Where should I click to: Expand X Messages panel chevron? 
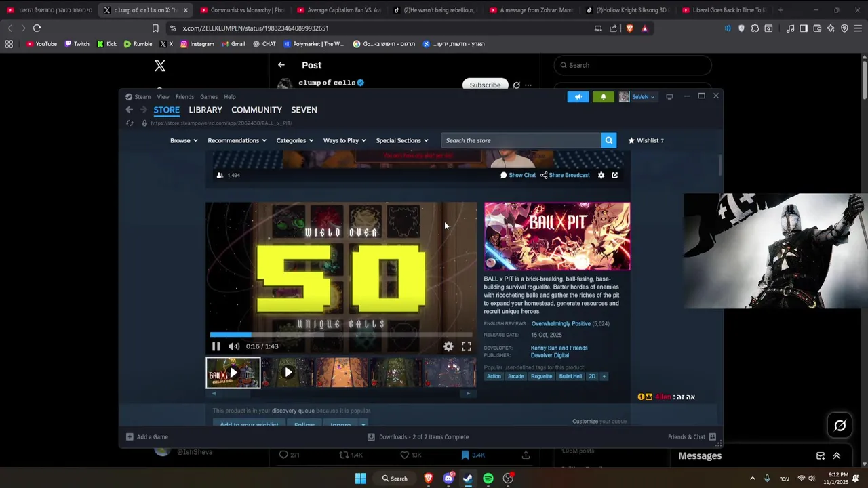(x=837, y=455)
